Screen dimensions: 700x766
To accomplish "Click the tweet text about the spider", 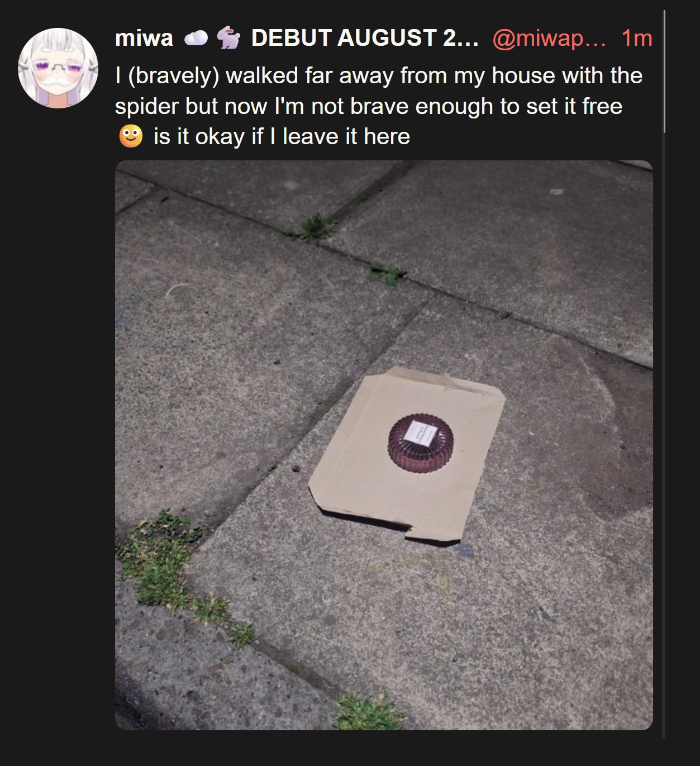I will [379, 106].
